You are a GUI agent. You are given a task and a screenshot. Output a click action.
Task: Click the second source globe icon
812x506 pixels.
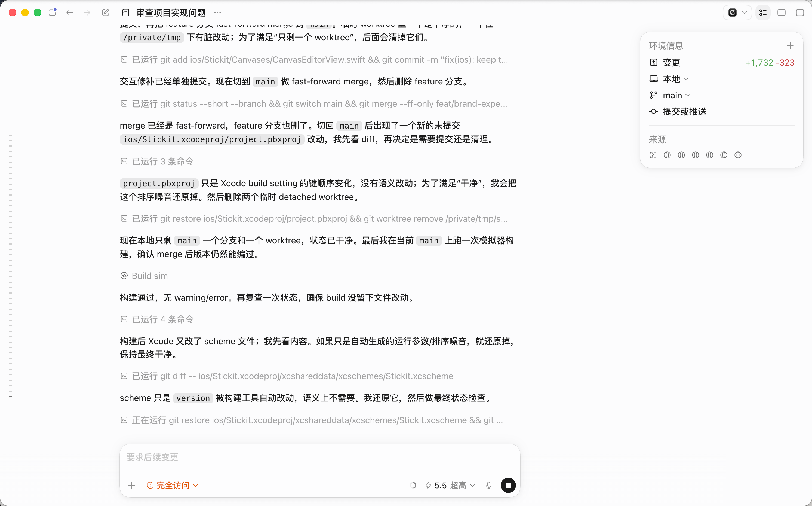(x=667, y=155)
